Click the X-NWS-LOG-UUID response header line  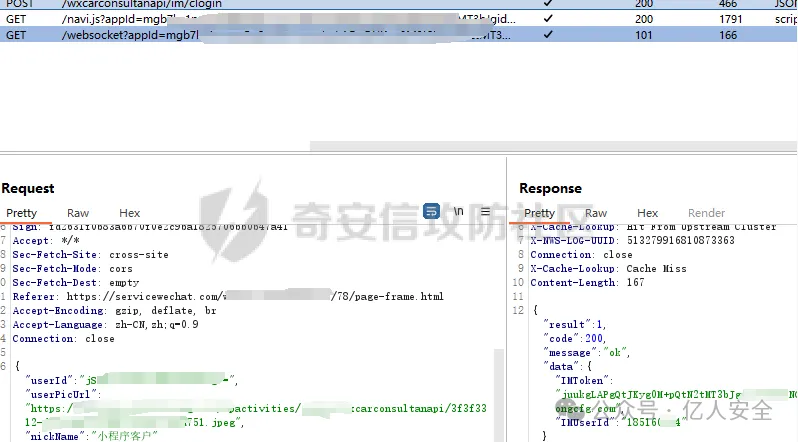click(632, 240)
